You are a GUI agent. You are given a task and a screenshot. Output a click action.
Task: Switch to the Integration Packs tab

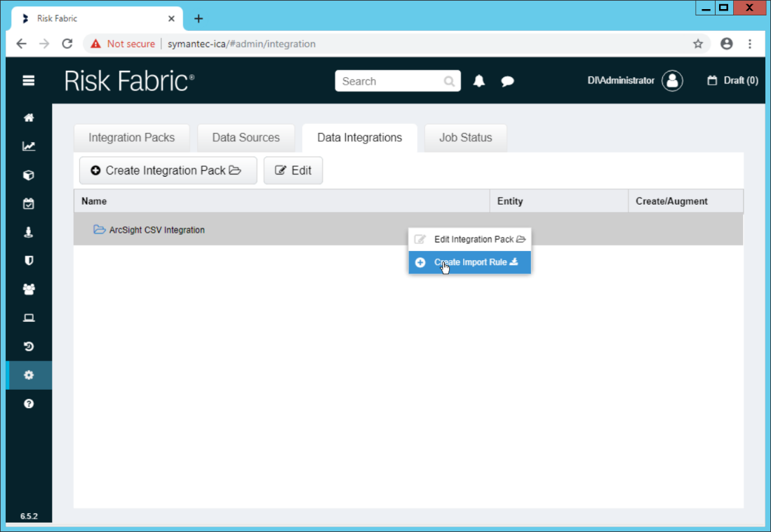pos(131,137)
